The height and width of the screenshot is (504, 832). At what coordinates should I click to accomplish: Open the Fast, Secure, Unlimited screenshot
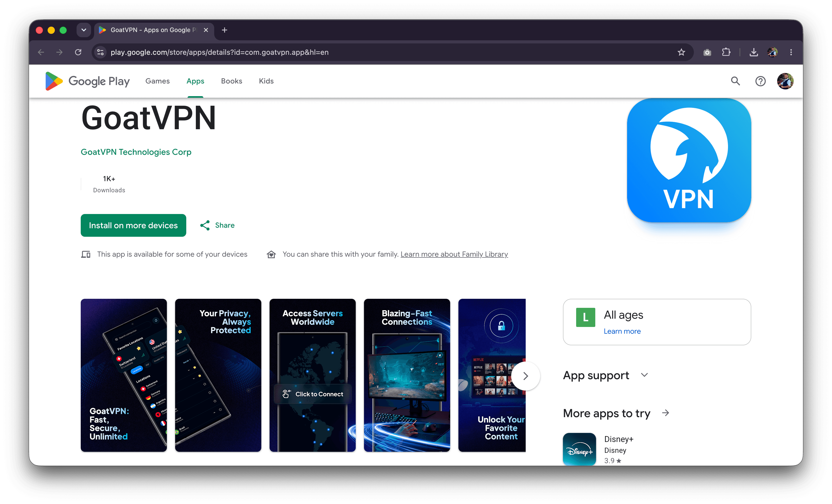124,375
